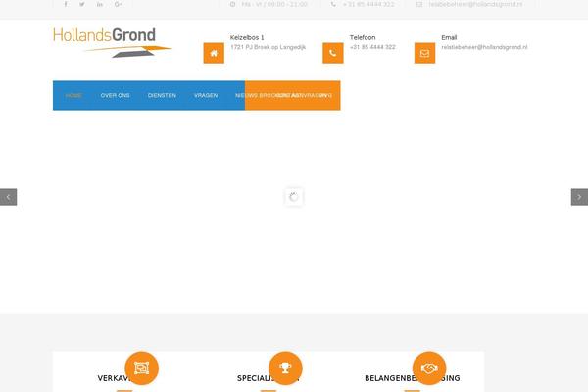Image resolution: width=588 pixels, height=392 pixels.
Task: Click the Specialisten trophy icon
Action: (285, 368)
